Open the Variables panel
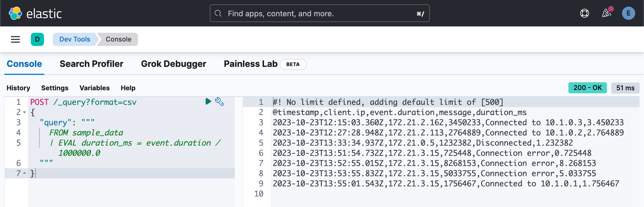The image size is (644, 207). point(95,88)
